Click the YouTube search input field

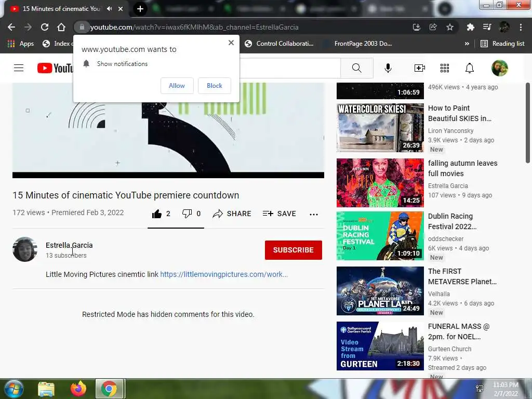pos(290,68)
